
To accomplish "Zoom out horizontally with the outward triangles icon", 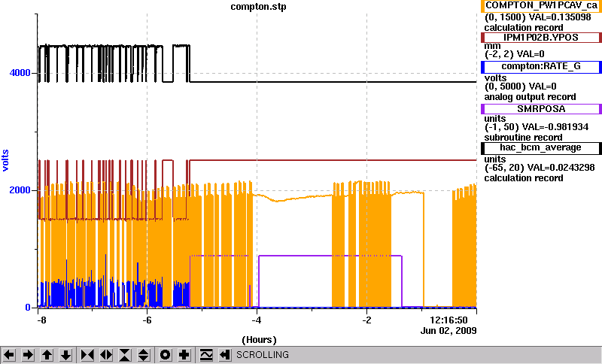I will point(106,355).
